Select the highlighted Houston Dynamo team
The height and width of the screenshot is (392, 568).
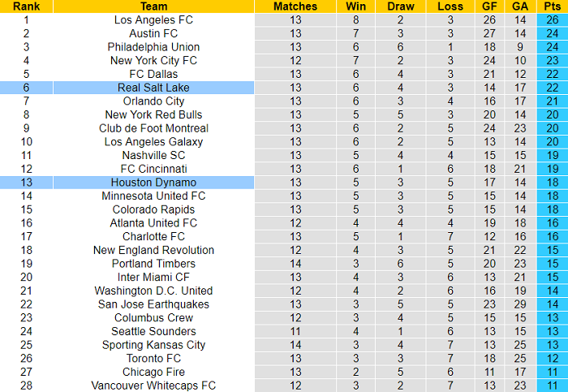tap(153, 183)
